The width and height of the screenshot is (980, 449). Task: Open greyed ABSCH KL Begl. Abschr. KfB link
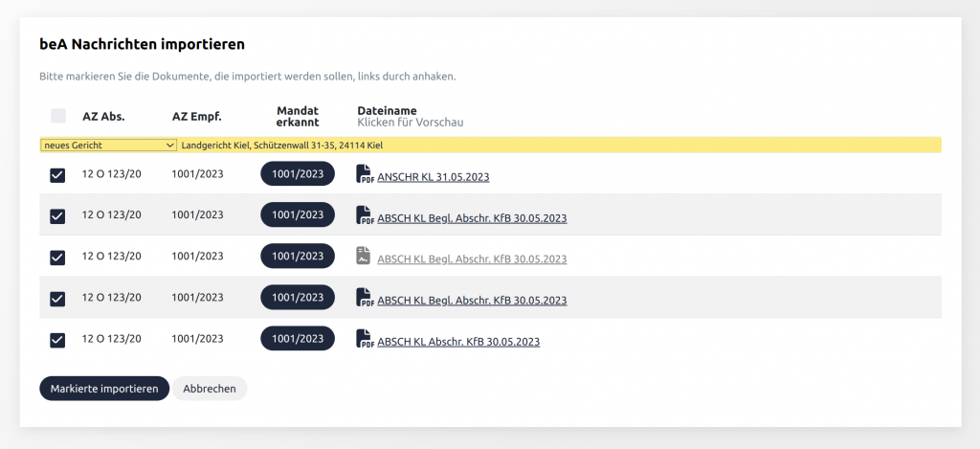click(472, 258)
